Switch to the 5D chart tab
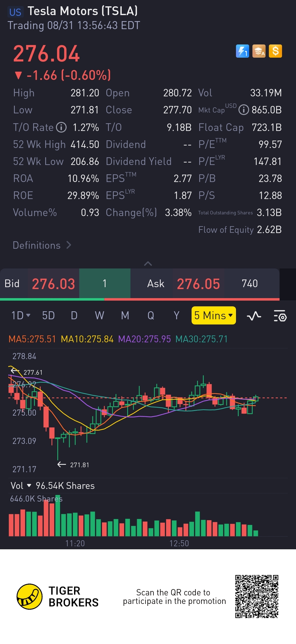This screenshot has width=296, height=644. click(x=49, y=316)
